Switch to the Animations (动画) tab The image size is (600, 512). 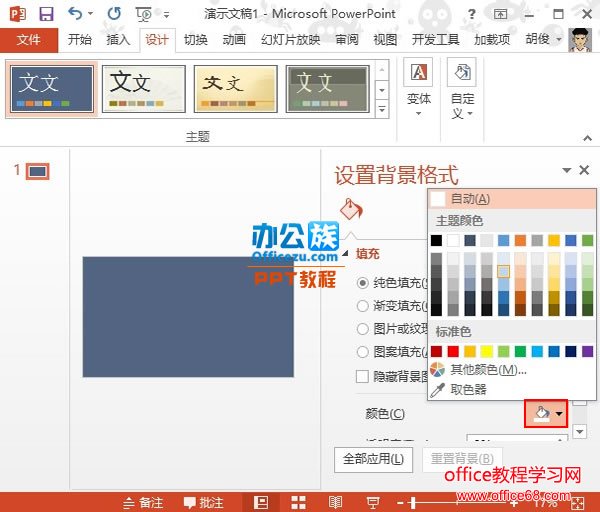click(x=234, y=39)
